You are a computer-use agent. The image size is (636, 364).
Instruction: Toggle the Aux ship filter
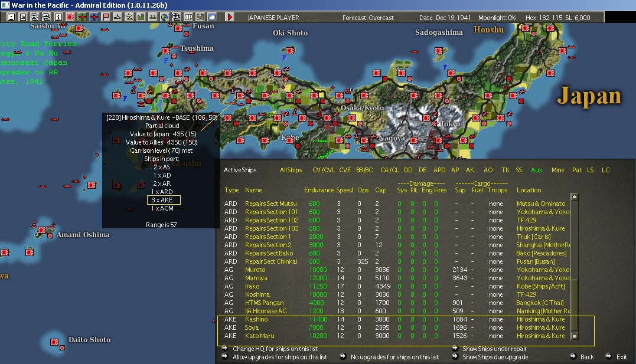pos(536,170)
